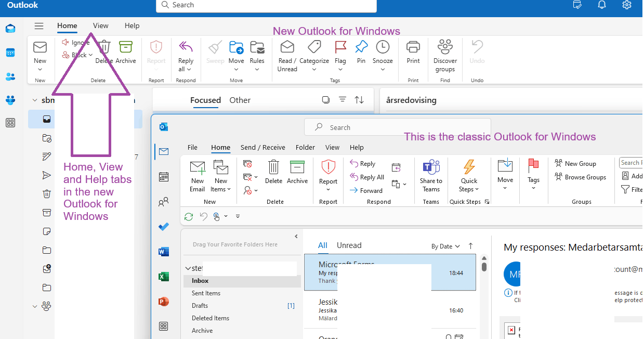
Task: Click Snooze clock icon
Action: (x=383, y=47)
